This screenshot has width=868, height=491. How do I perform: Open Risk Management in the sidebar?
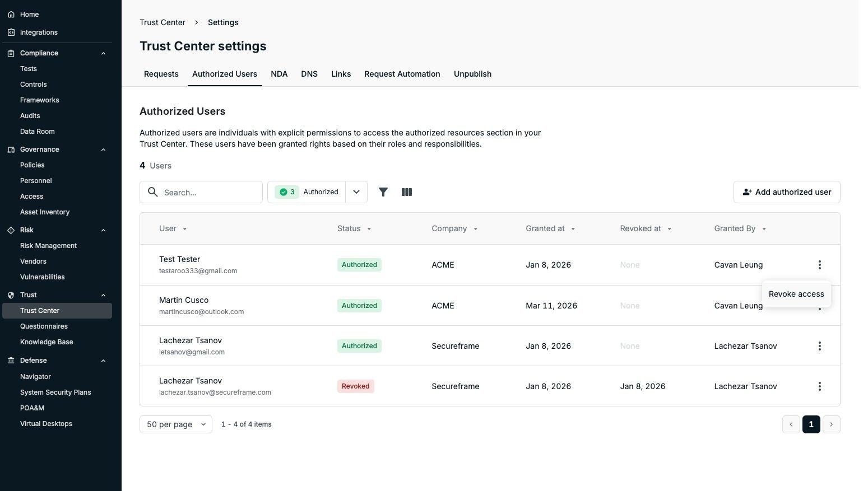point(48,246)
